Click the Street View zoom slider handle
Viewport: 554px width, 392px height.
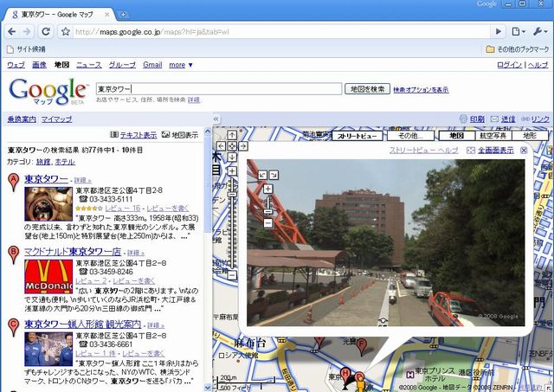pyautogui.click(x=268, y=211)
